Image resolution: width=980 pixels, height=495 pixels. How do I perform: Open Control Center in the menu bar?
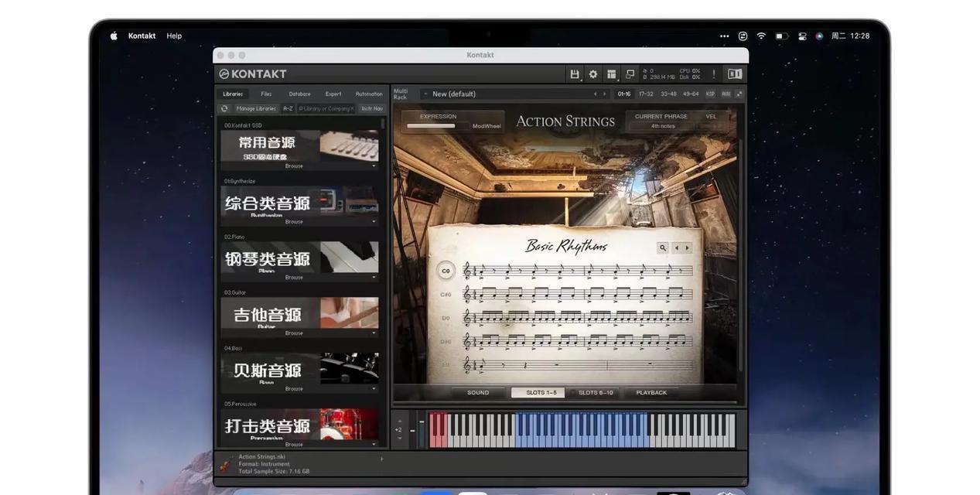pos(802,36)
